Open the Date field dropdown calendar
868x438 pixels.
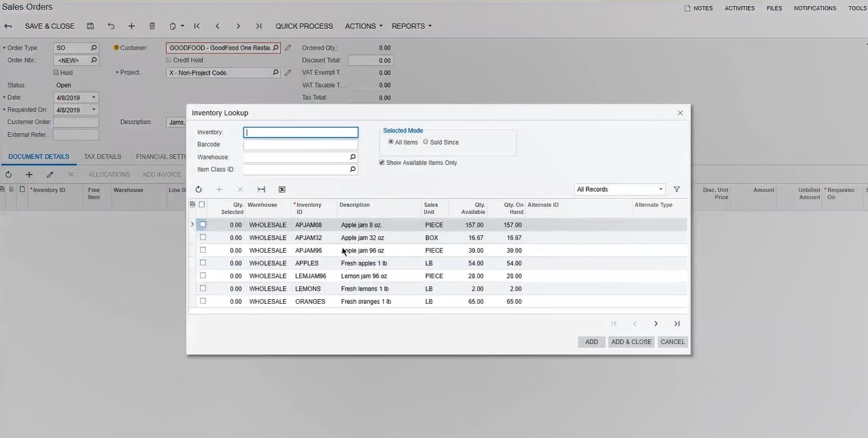pyautogui.click(x=94, y=97)
